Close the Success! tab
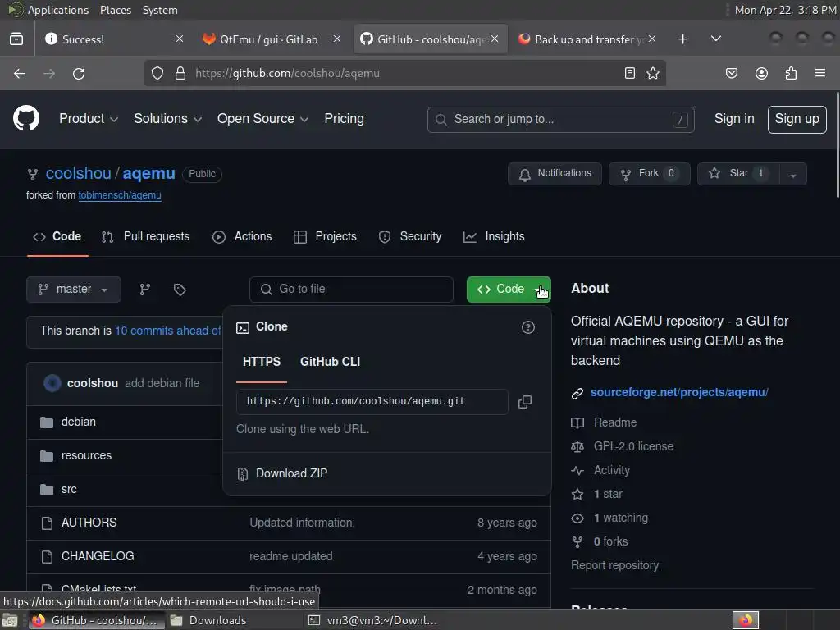 pyautogui.click(x=180, y=39)
